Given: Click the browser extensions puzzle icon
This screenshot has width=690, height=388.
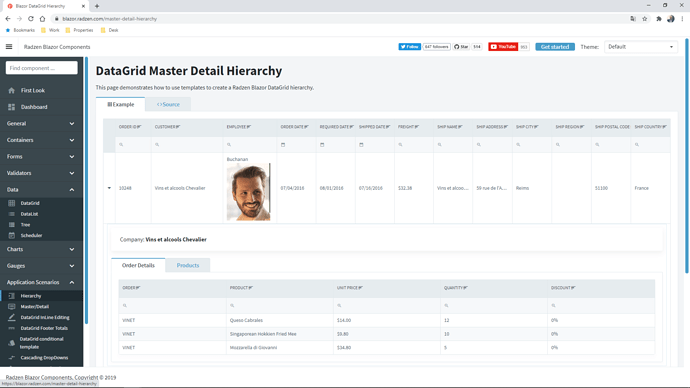Looking at the screenshot, I should [658, 18].
